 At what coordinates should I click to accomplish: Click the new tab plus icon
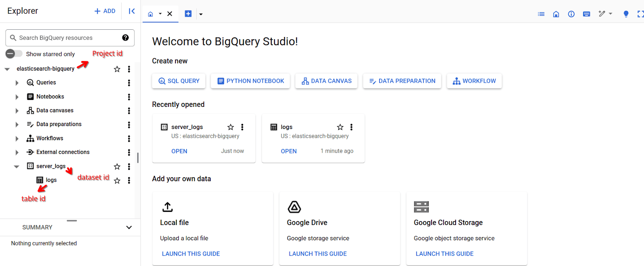(x=188, y=14)
